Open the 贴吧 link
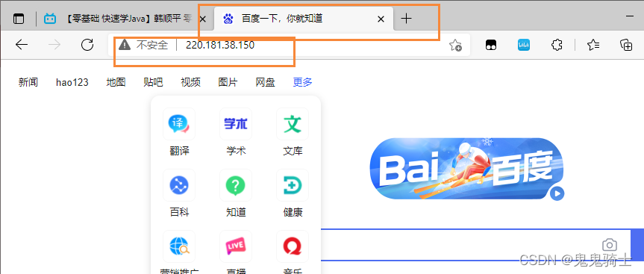Viewport: 644px width, 274px height. tap(153, 82)
